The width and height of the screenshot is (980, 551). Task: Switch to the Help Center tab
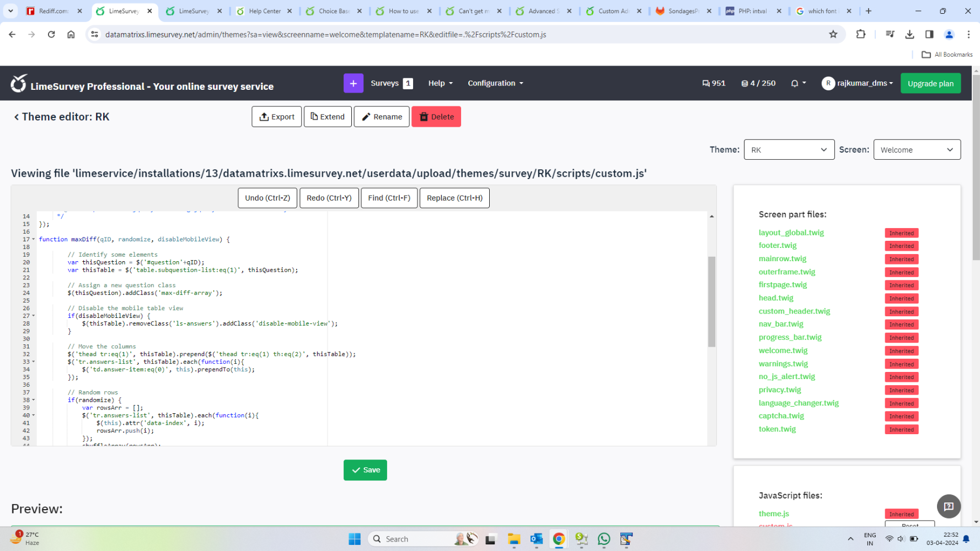pos(264,11)
